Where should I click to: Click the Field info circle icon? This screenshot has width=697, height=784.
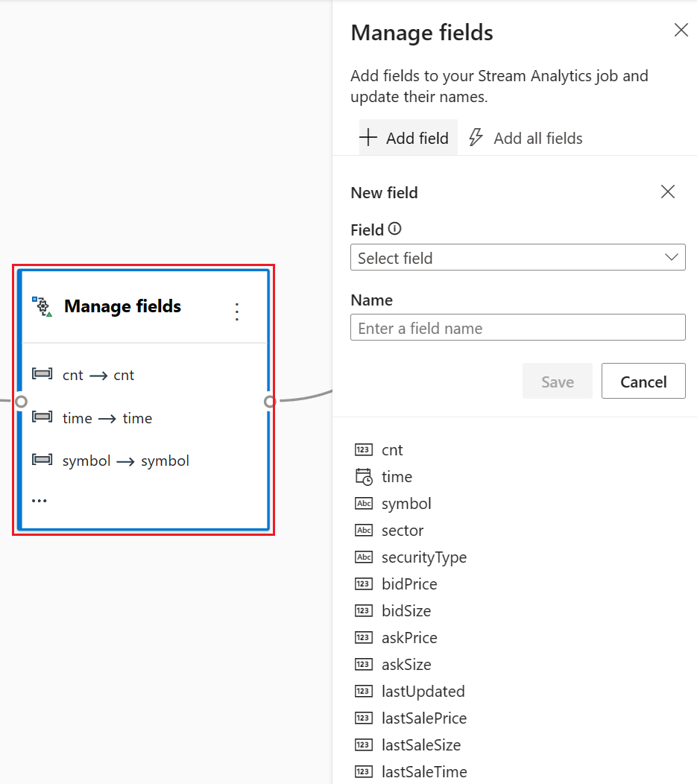(394, 229)
